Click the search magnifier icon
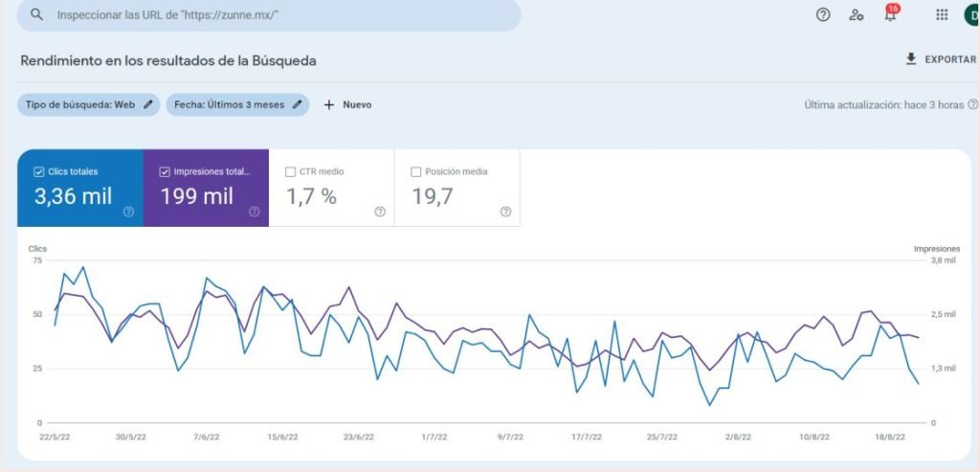 click(36, 15)
